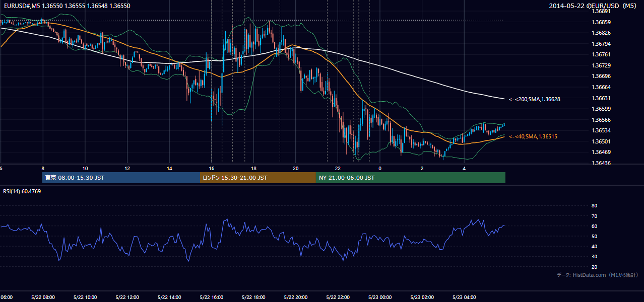
Task: Click the hour label 22 under the price chart
Action: coord(338,168)
